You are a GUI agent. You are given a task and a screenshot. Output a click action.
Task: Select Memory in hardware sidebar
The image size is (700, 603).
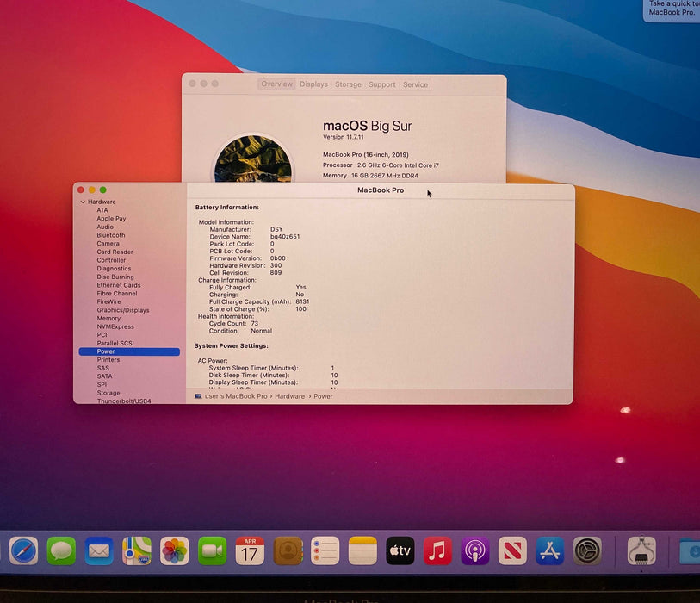point(108,319)
